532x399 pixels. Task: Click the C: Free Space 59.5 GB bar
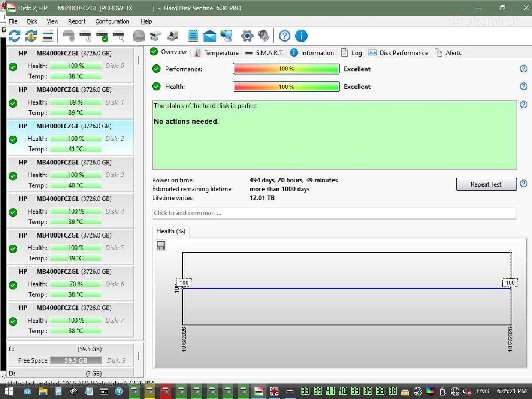[x=76, y=360]
